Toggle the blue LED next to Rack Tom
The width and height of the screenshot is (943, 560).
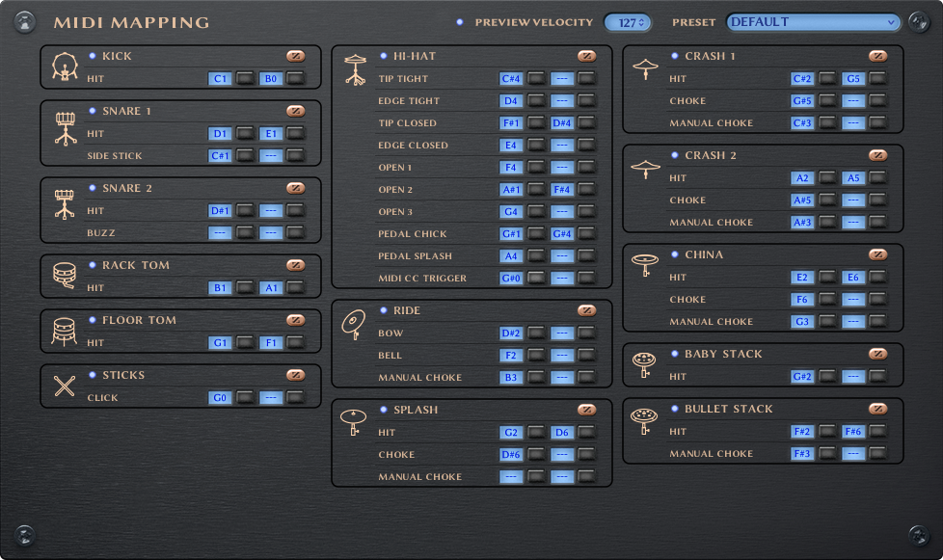93,265
